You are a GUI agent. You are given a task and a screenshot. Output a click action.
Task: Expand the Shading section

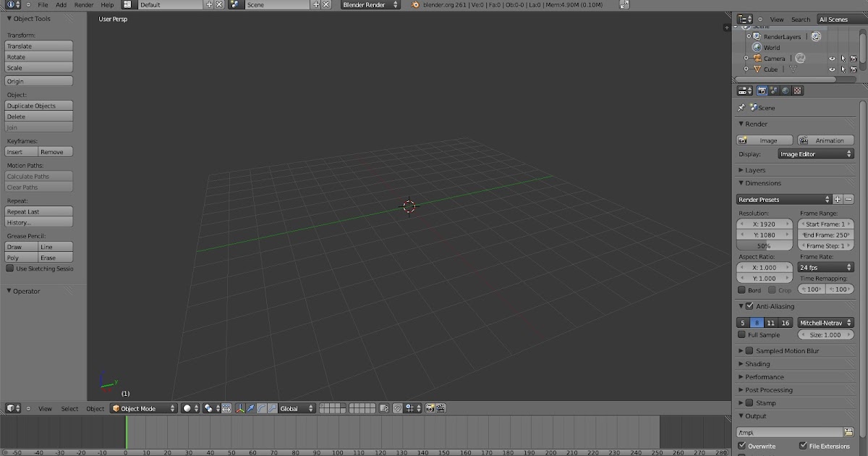click(757, 363)
